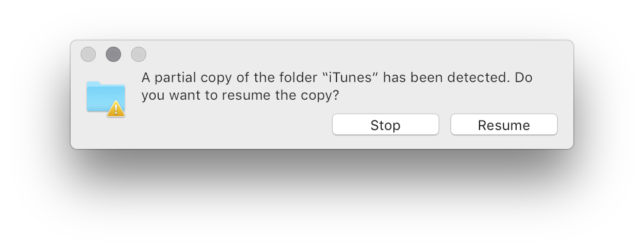Stop the partial iTunes folder copy
This screenshot has height=250, width=644.
tap(385, 124)
